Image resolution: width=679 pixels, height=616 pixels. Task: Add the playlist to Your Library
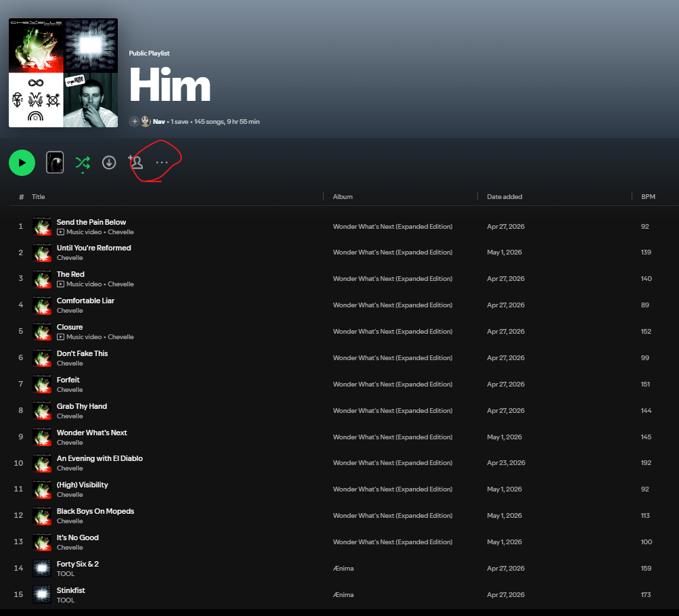135,122
